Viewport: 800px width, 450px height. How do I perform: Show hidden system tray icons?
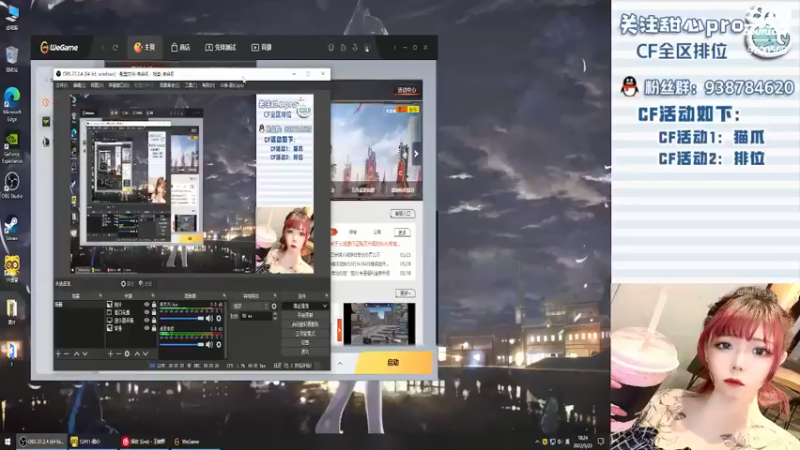click(x=537, y=442)
